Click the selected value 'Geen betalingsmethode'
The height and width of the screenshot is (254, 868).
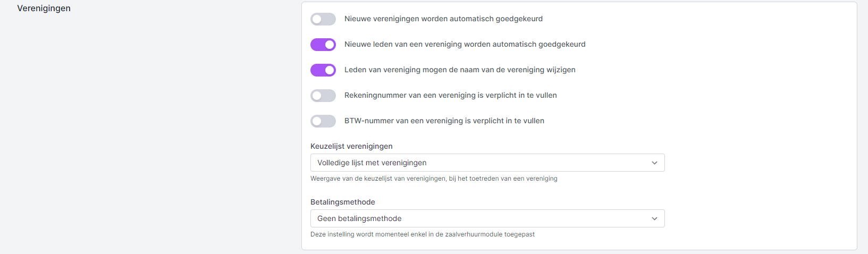pos(359,218)
